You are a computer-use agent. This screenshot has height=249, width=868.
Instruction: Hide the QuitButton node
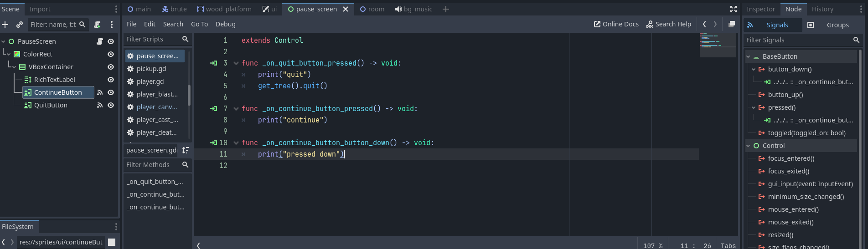[x=110, y=105]
